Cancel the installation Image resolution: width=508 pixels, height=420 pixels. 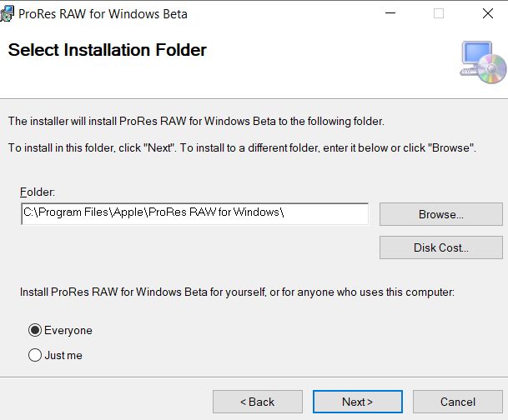[457, 402]
